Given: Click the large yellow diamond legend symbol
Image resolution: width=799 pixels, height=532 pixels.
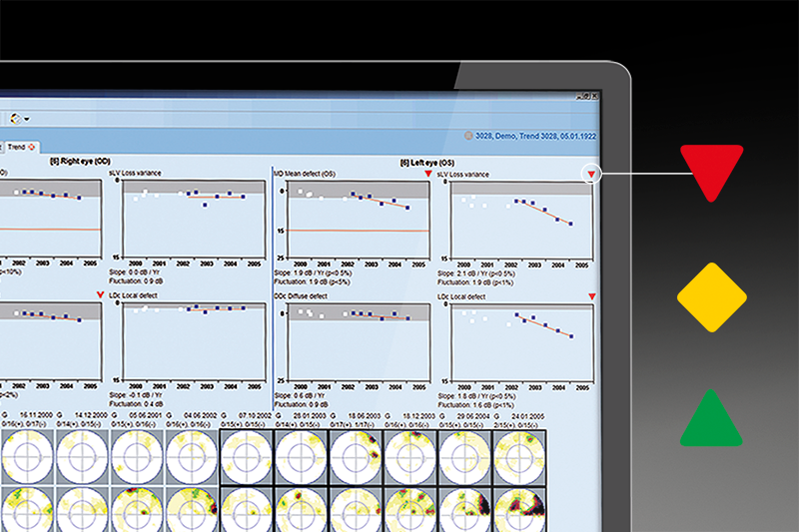Looking at the screenshot, I should [711, 296].
